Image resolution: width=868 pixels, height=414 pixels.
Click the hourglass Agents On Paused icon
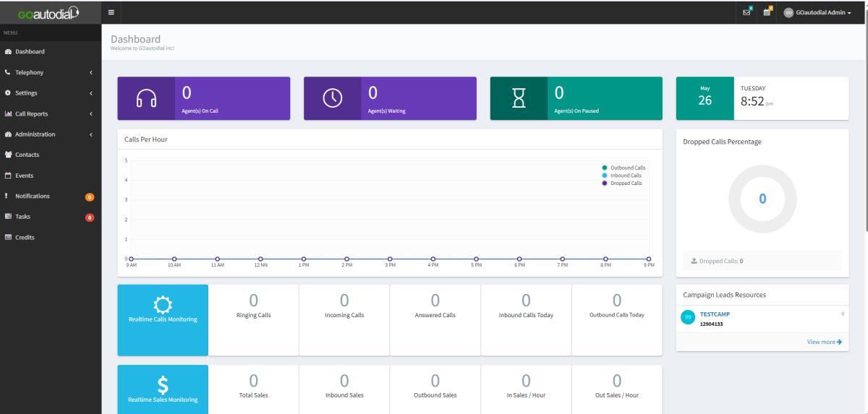click(519, 98)
